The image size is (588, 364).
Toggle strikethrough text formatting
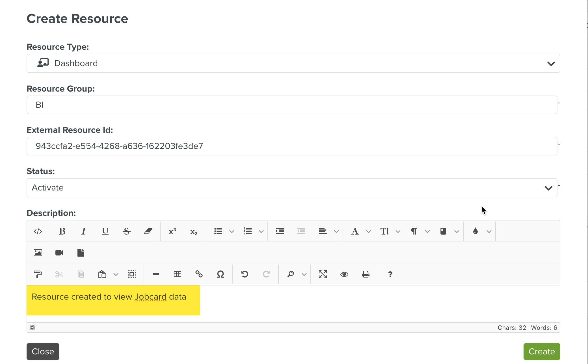pyautogui.click(x=126, y=231)
